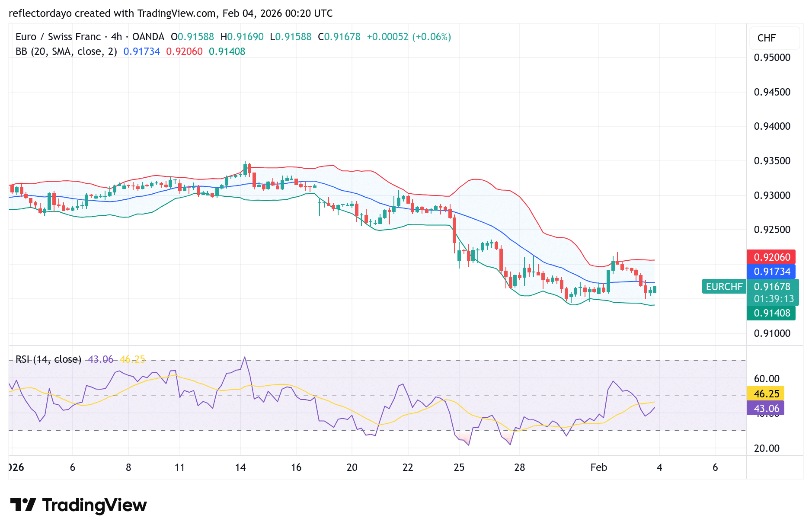Select the EURCHF symbol flag label

(724, 286)
